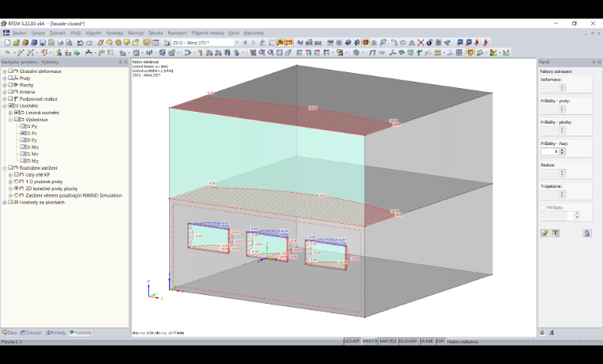Open the Soubor menu
This screenshot has width=603, height=364.
(x=20, y=33)
